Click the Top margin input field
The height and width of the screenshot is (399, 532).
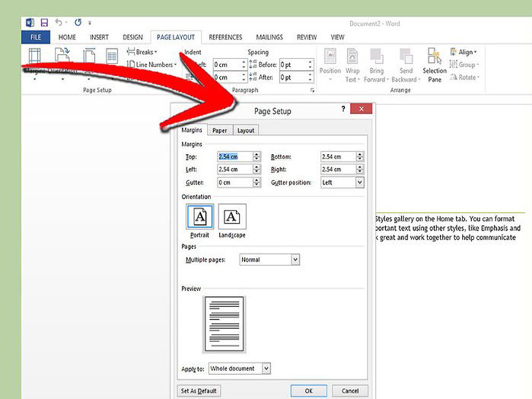coord(234,156)
